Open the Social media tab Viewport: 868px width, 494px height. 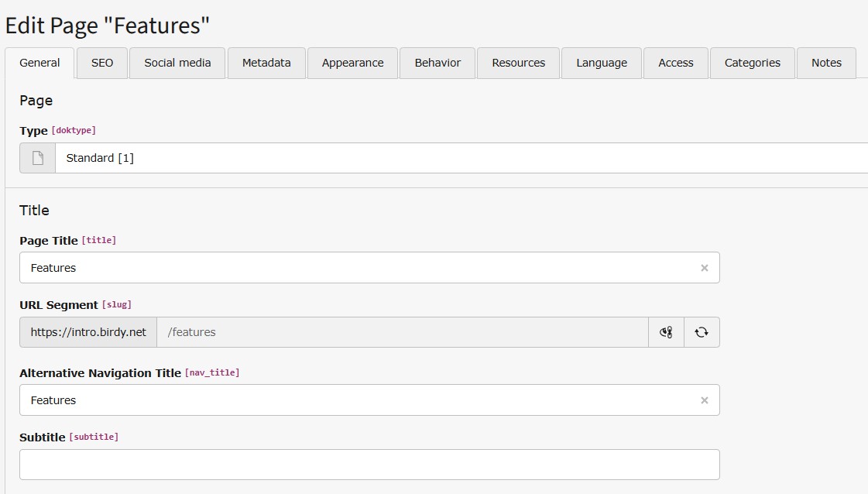177,63
